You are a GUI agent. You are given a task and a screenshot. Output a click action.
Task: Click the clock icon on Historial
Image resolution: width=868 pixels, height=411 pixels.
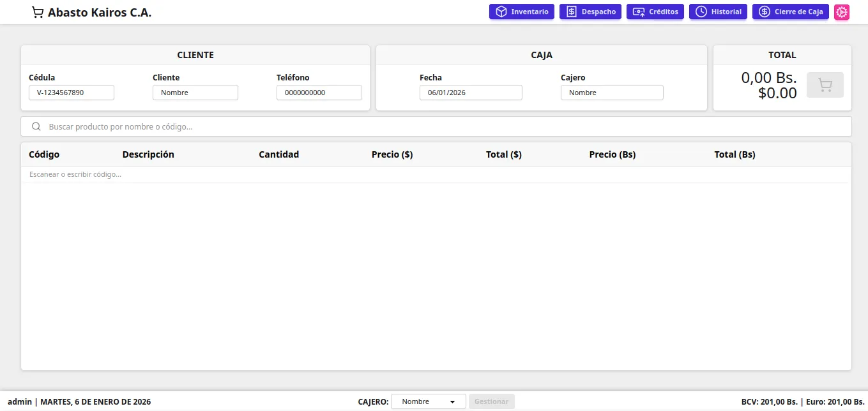point(701,12)
